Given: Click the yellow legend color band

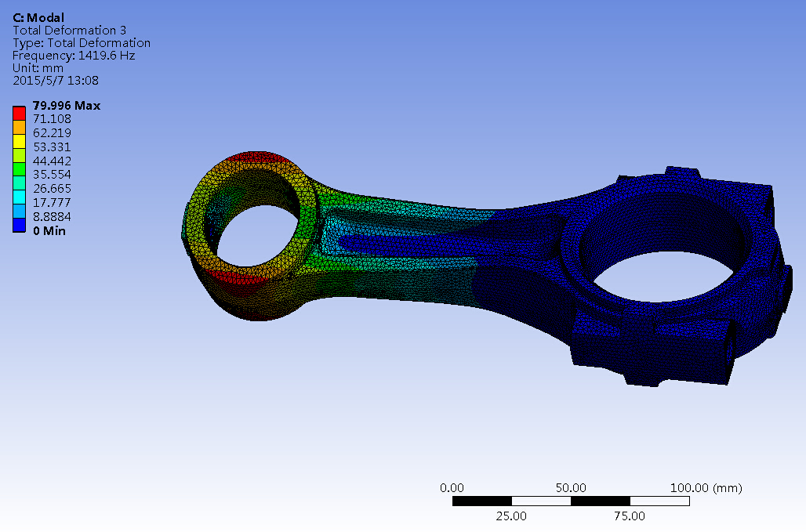Looking at the screenshot, I should [x=19, y=142].
